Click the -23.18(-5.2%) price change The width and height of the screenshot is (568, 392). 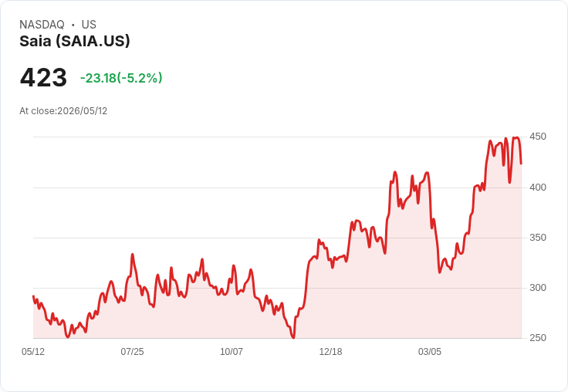121,78
